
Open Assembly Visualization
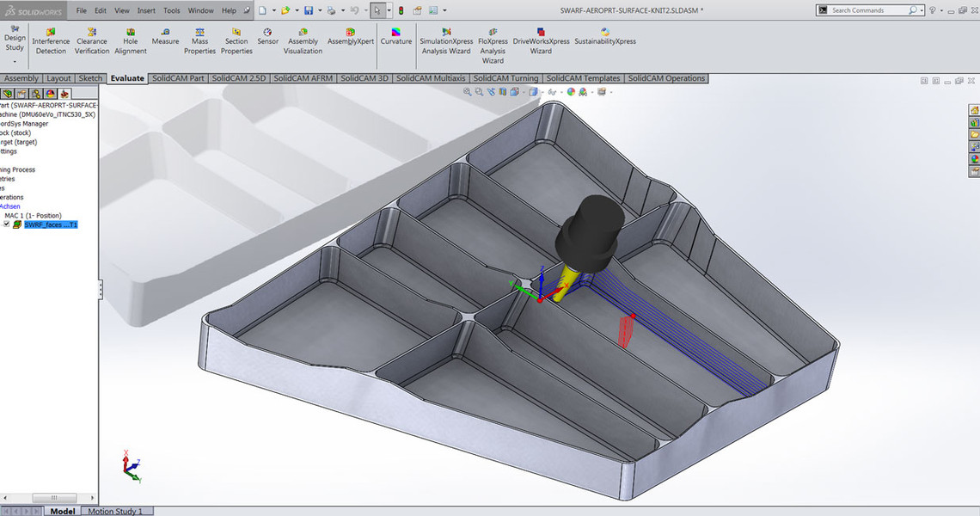tap(303, 41)
